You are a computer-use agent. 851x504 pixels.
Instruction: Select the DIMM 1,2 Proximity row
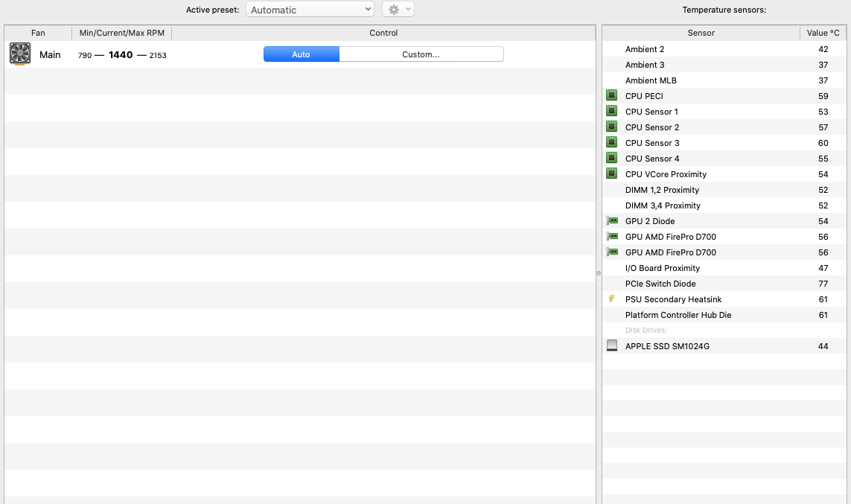[724, 190]
